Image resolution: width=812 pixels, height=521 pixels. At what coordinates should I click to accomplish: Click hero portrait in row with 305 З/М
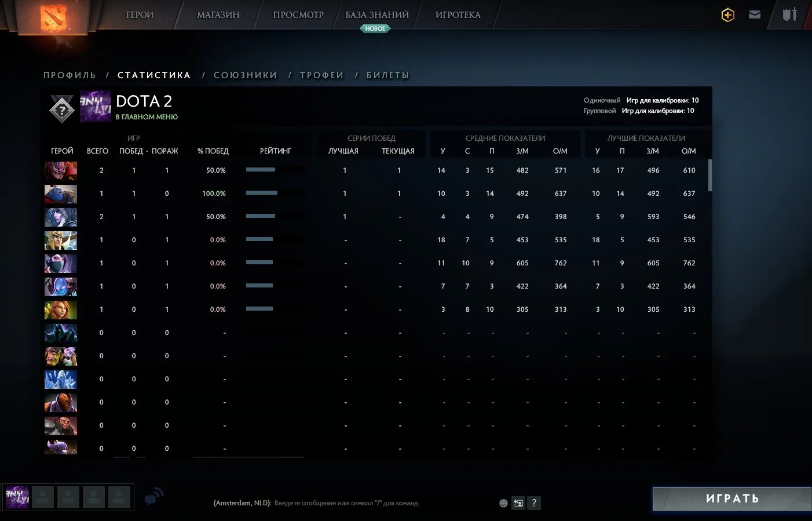(61, 309)
